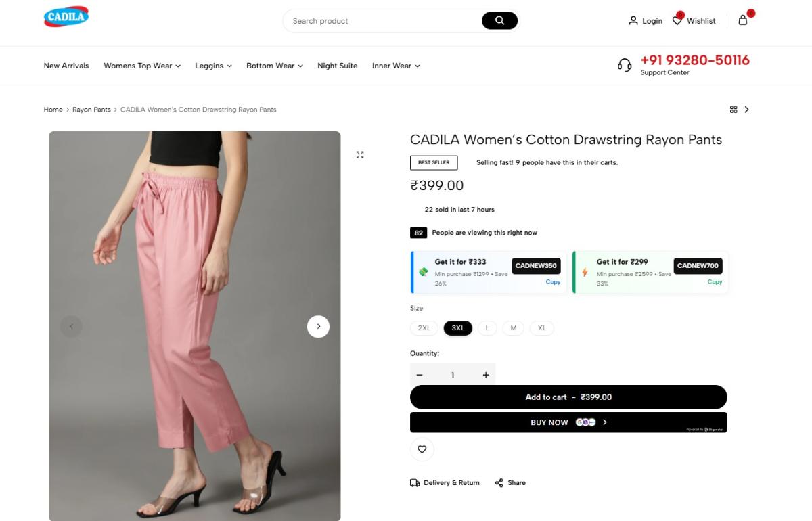Screen dimensions: 812x521
Task: Click the Add to cart button
Action: 568,397
